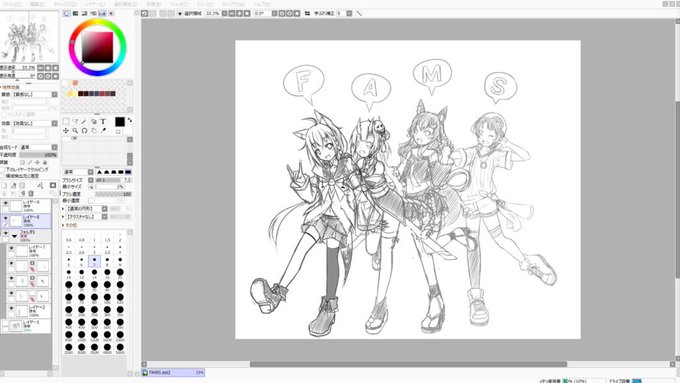
Task: Open the 質感 texture dropdown
Action: 55,95
